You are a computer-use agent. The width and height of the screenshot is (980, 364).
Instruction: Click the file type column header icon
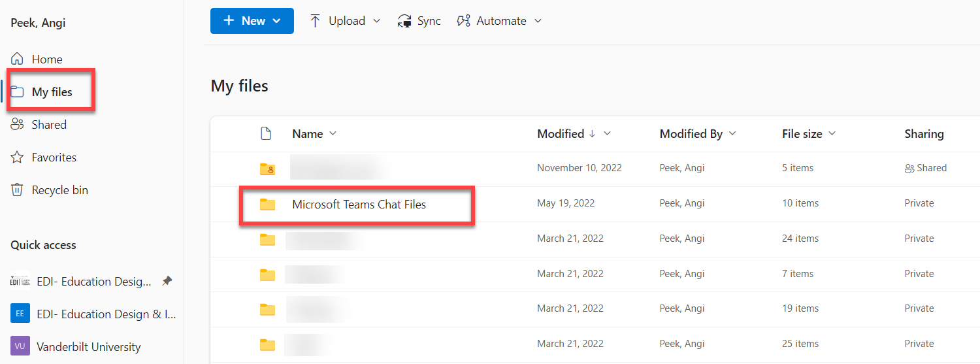coord(266,133)
